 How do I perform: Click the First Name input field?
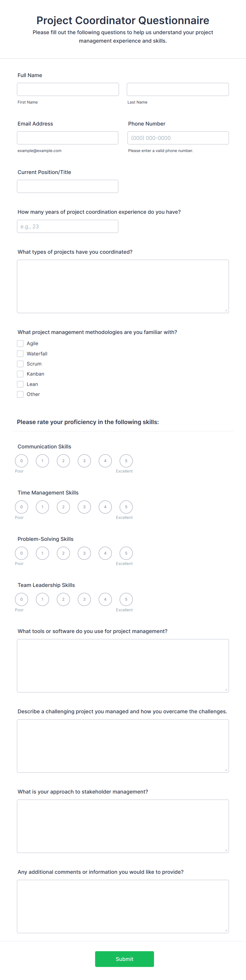pos(68,89)
